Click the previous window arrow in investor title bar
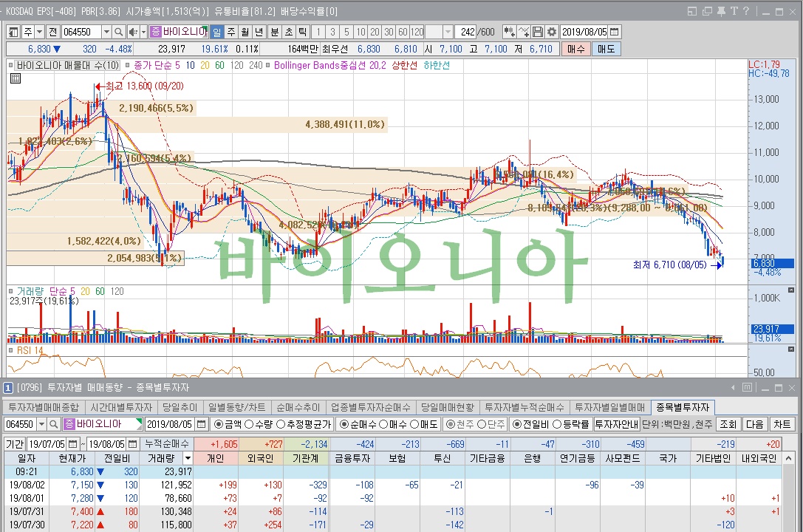803x532 pixels. pos(733,388)
